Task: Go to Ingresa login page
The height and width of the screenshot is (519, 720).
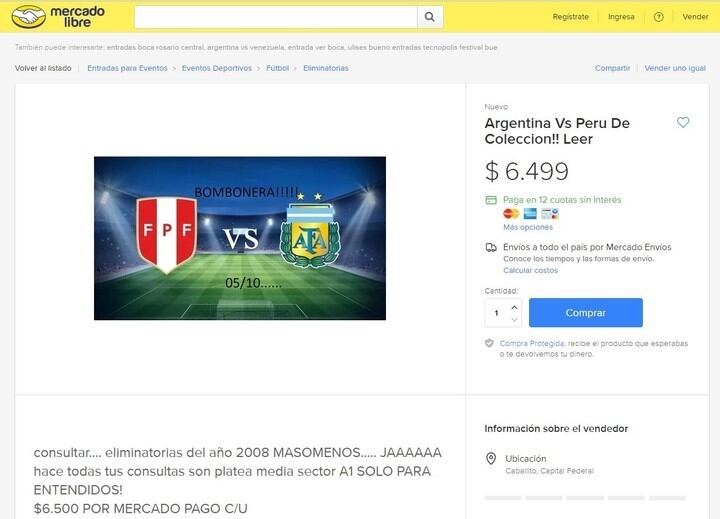Action: point(621,17)
